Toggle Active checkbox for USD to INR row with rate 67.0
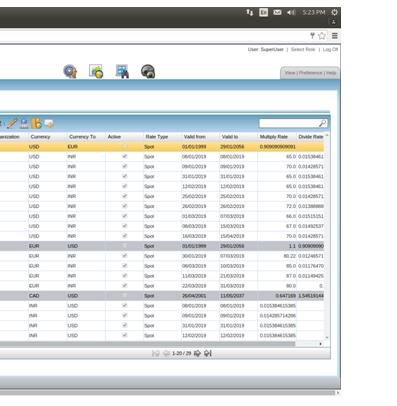The width and height of the screenshot is (397, 406). 125,226
